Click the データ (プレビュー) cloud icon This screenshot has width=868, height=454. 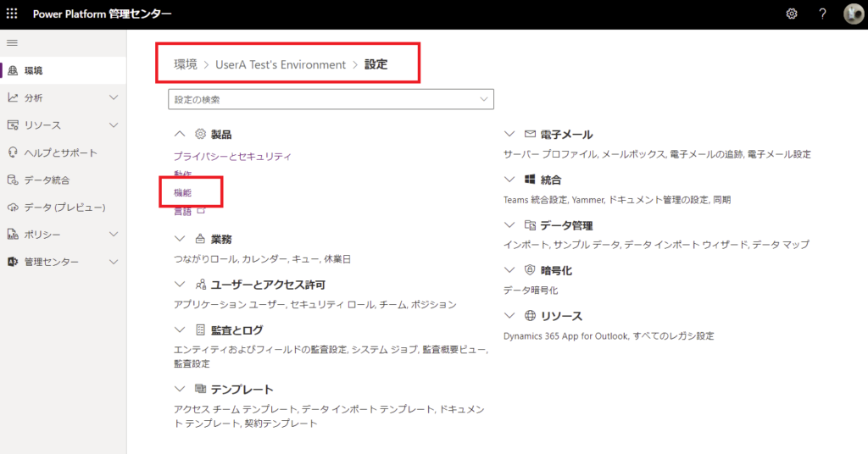[x=13, y=207]
